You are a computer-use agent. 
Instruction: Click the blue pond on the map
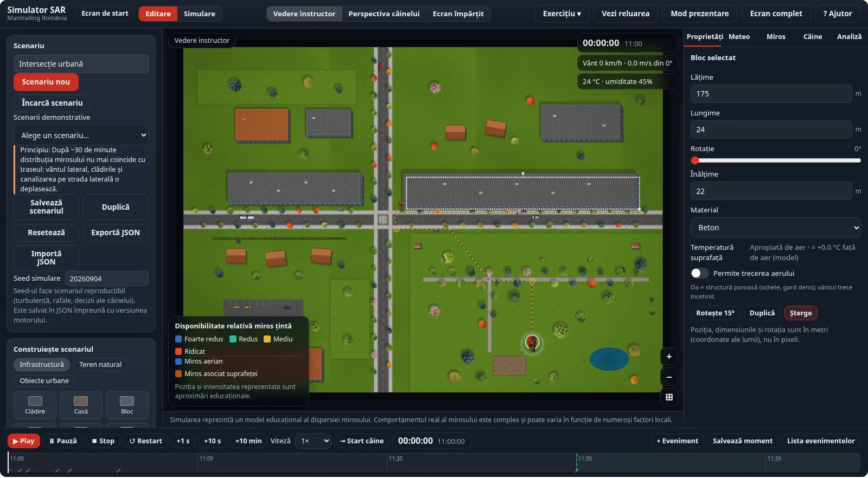609,359
